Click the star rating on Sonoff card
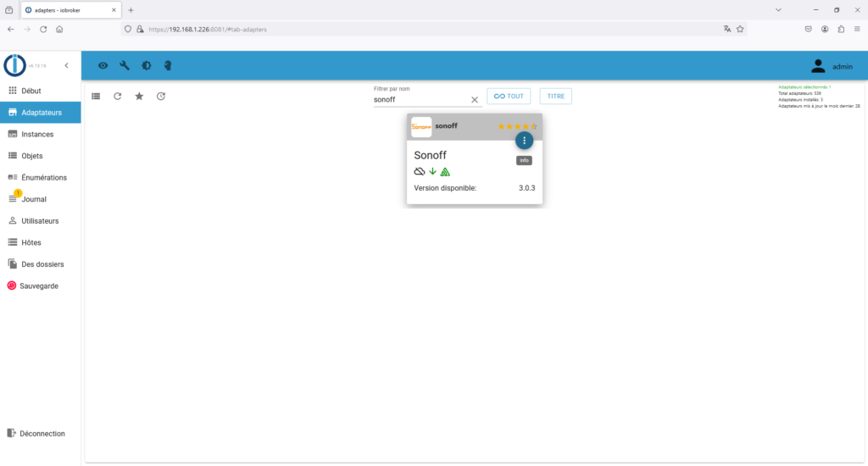868x466 pixels. point(517,126)
